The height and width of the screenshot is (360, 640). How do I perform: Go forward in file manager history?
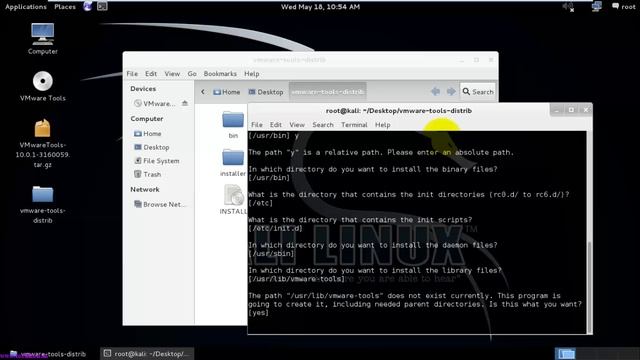coord(451,91)
